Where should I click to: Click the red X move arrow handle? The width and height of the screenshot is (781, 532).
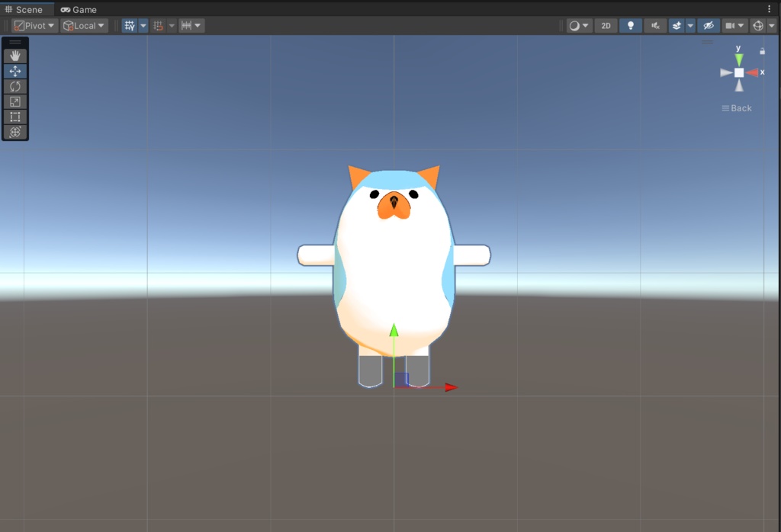pos(451,387)
